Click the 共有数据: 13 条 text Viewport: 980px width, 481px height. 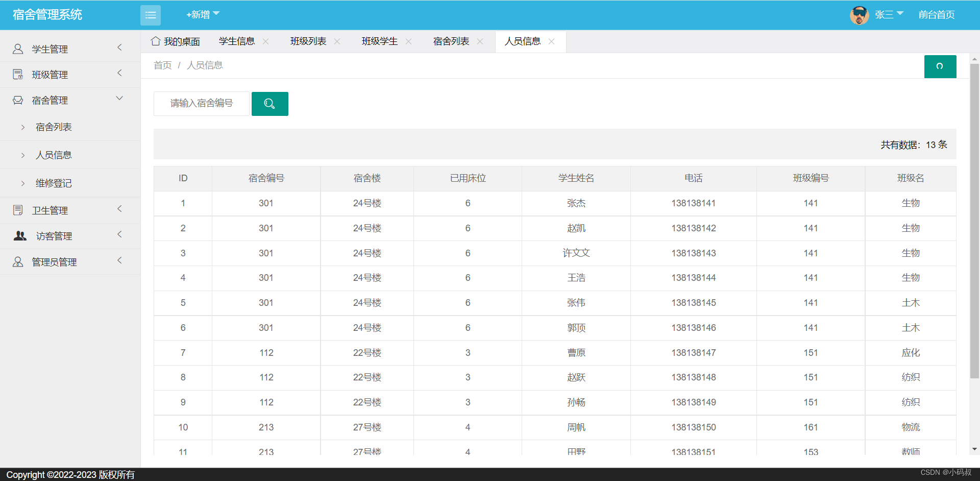pyautogui.click(x=914, y=145)
